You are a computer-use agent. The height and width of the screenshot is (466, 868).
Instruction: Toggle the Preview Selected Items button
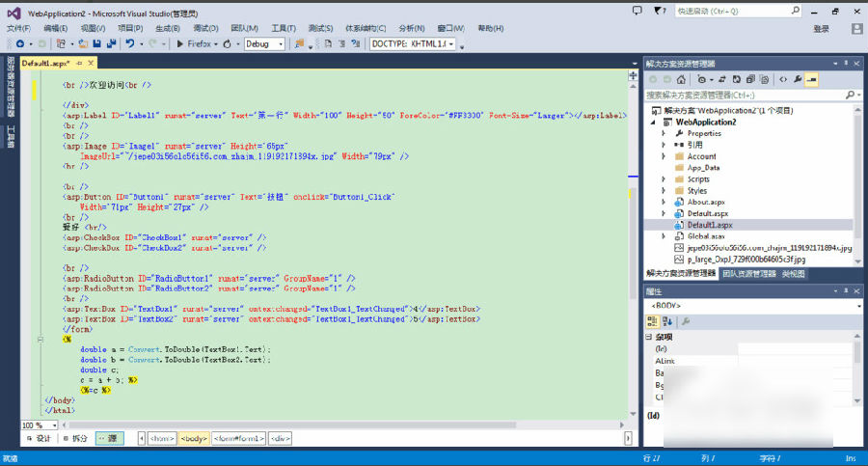(812, 79)
